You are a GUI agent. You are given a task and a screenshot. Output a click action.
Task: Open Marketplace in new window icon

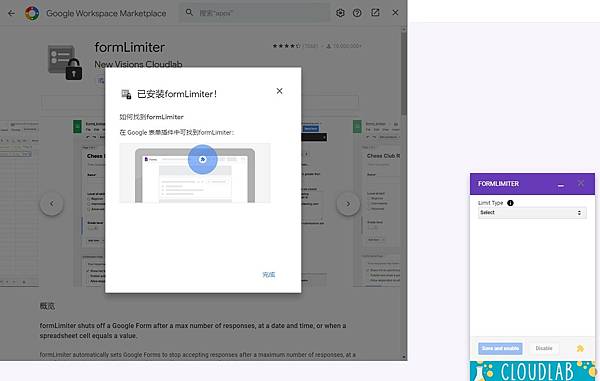click(375, 13)
